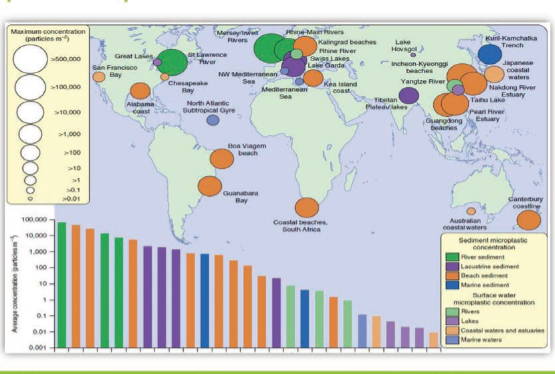Click the North Atlantic Subtropical Gyre marker
The height and width of the screenshot is (374, 555).
(x=213, y=120)
